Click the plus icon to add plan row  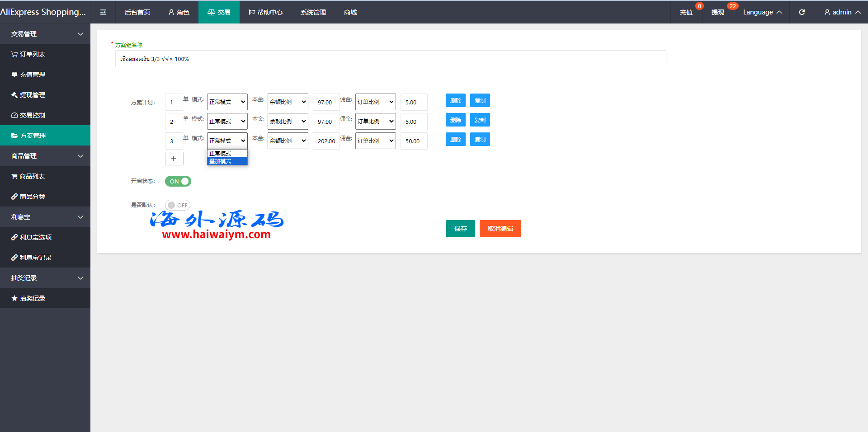click(174, 159)
